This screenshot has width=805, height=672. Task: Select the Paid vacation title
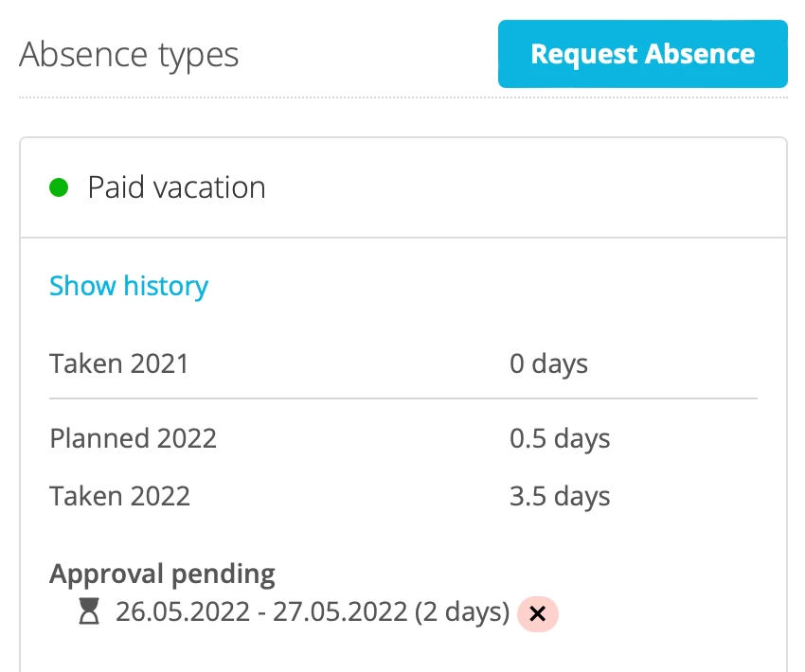coord(176,187)
